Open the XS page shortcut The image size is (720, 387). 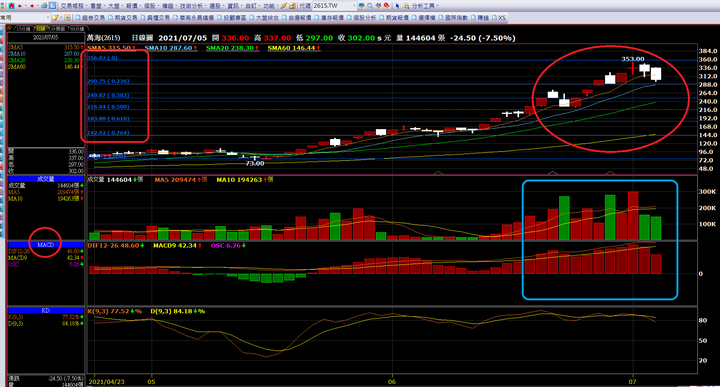[x=499, y=17]
